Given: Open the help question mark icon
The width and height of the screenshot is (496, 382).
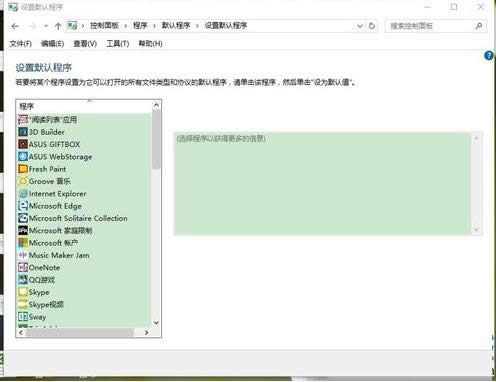Looking at the screenshot, I should (489, 56).
